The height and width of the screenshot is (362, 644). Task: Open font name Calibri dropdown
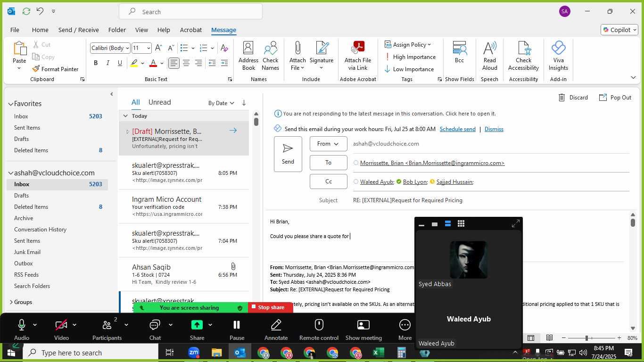pos(127,48)
